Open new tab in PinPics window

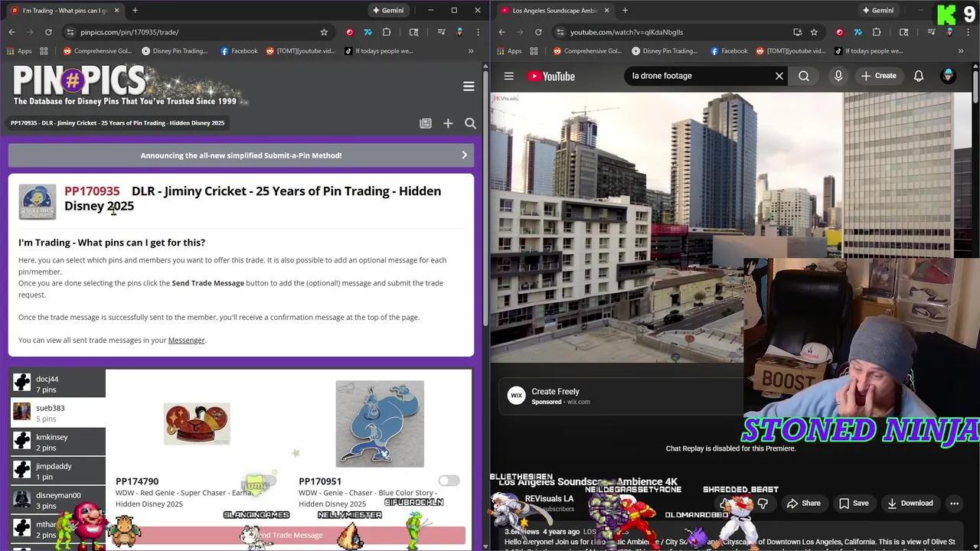point(135,11)
